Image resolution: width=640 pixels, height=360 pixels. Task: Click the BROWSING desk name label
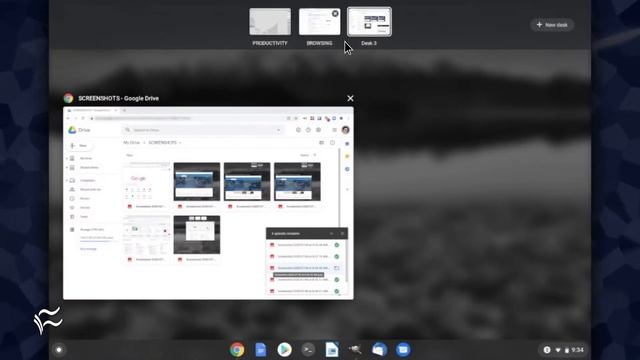point(319,43)
